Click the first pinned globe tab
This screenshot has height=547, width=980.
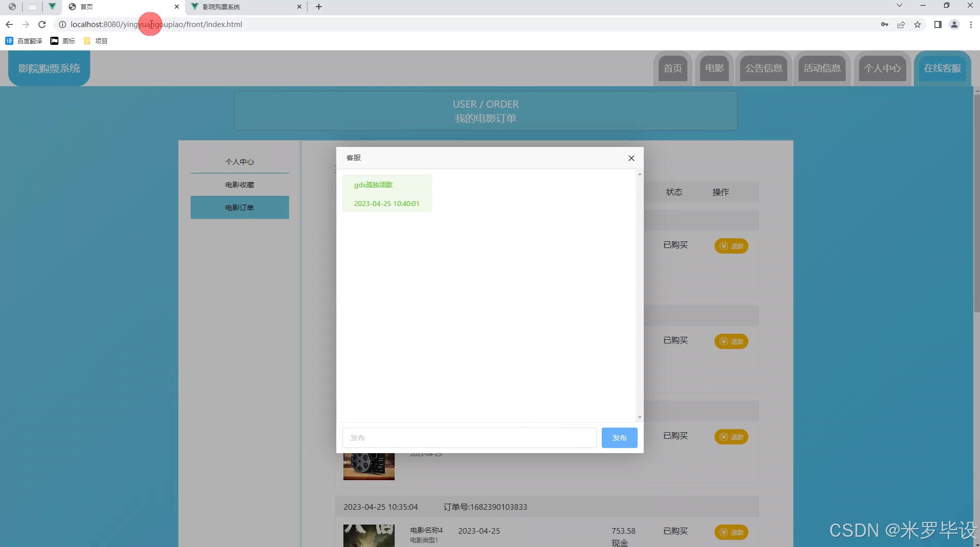(x=12, y=7)
